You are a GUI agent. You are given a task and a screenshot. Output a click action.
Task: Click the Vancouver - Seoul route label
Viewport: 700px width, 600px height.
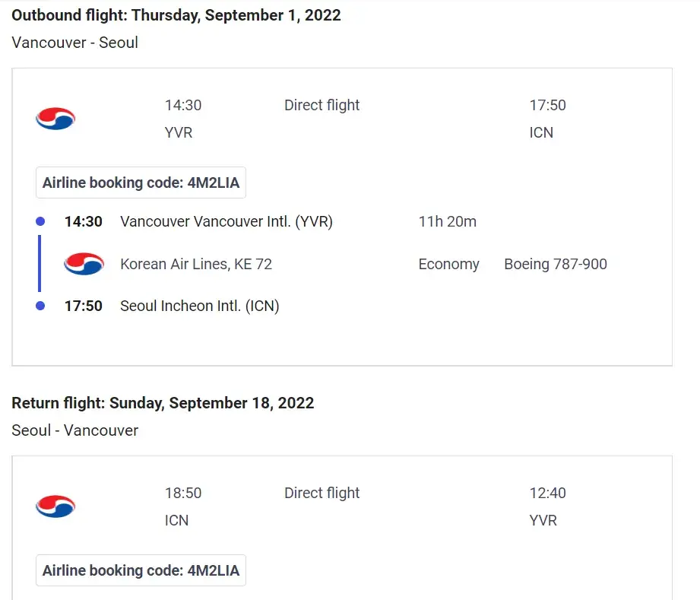75,43
